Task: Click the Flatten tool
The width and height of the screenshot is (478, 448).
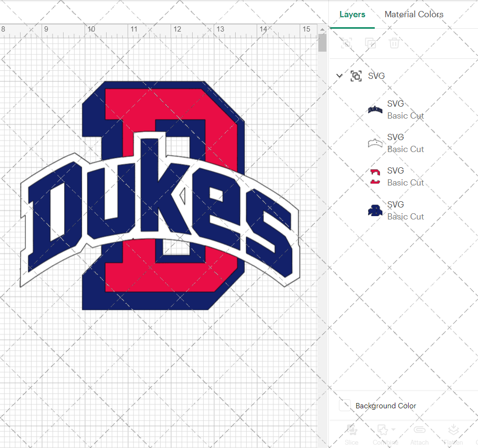Action: [x=453, y=435]
